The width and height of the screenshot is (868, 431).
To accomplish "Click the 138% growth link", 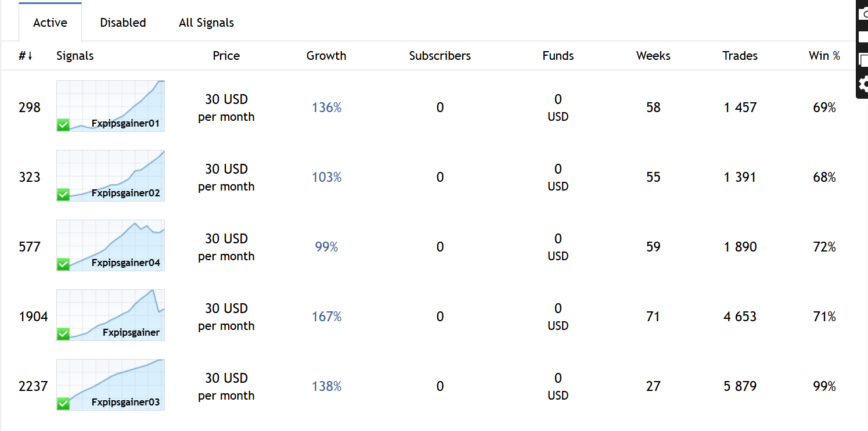I will 326,386.
